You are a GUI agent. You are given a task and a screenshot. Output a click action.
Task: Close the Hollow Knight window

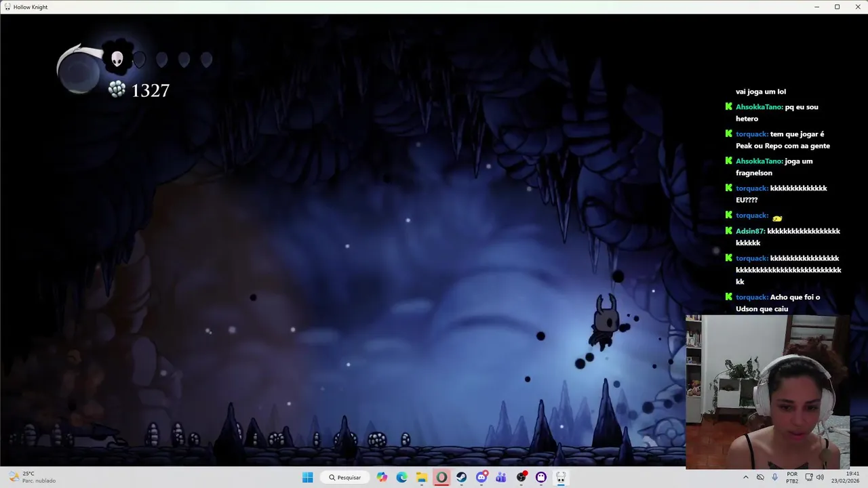tap(857, 7)
